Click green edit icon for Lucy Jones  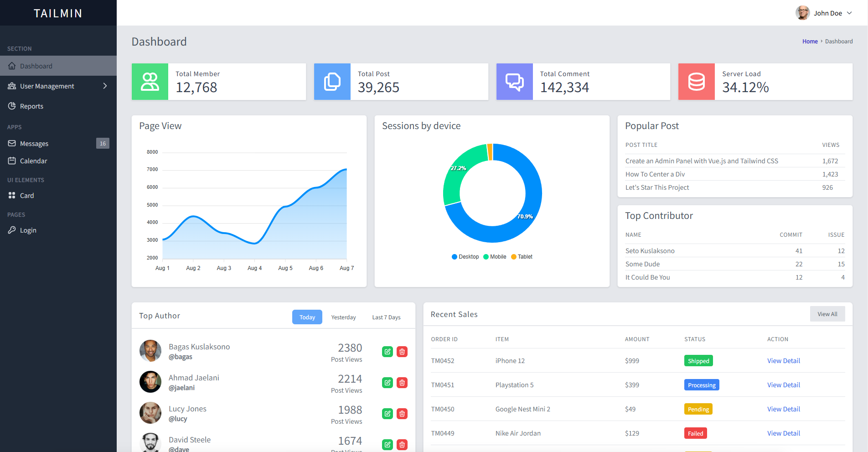(387, 414)
